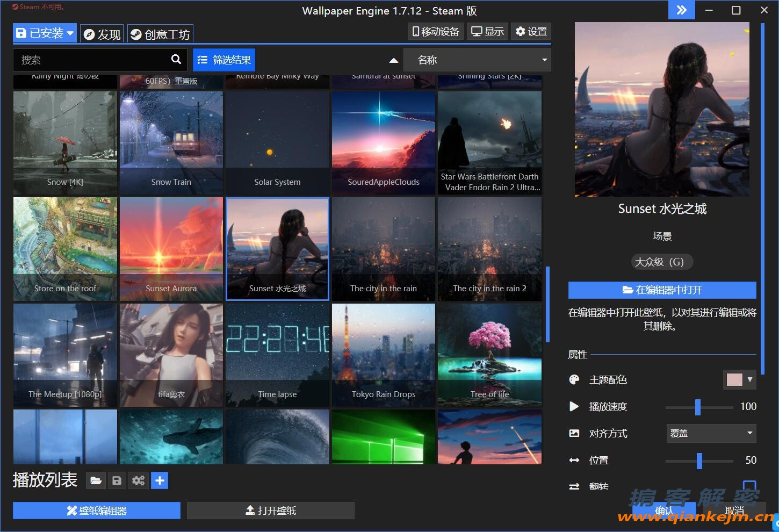The image size is (779, 532).
Task: Click the swap icon next to 翻转
Action: [x=574, y=486]
